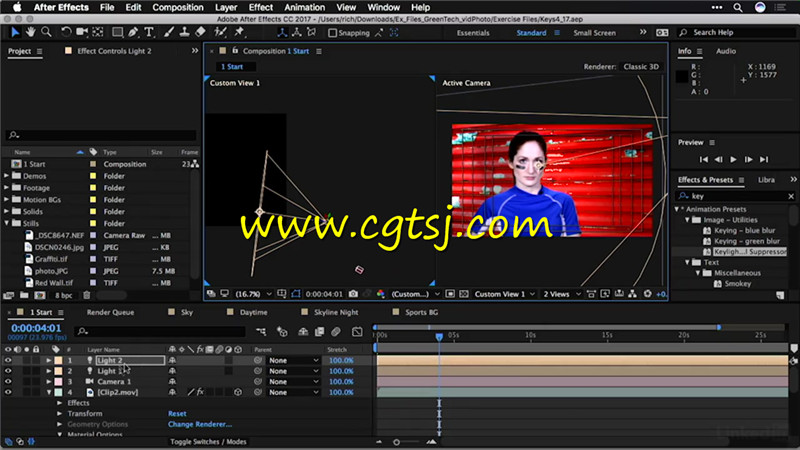Open the Layer menu
This screenshot has height=450, width=800.
(x=226, y=7)
